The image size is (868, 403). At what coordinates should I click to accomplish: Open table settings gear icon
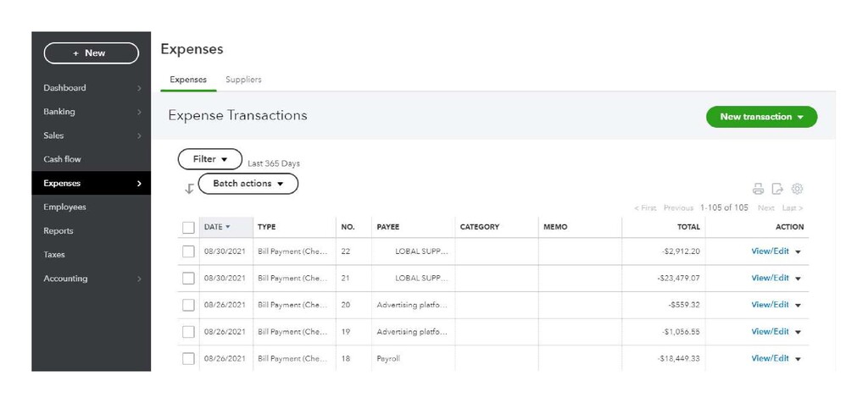(797, 189)
